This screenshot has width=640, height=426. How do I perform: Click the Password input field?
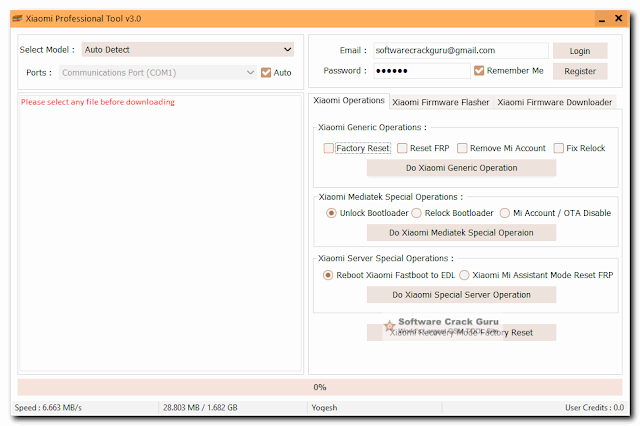[x=422, y=71]
